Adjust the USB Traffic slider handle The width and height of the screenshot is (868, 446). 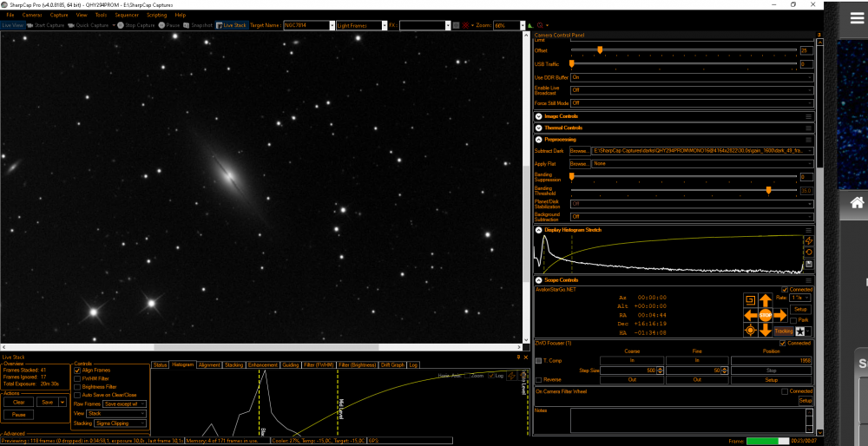572,64
